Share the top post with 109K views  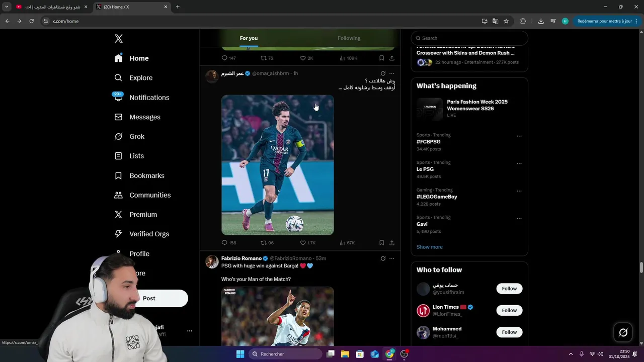coord(392,58)
